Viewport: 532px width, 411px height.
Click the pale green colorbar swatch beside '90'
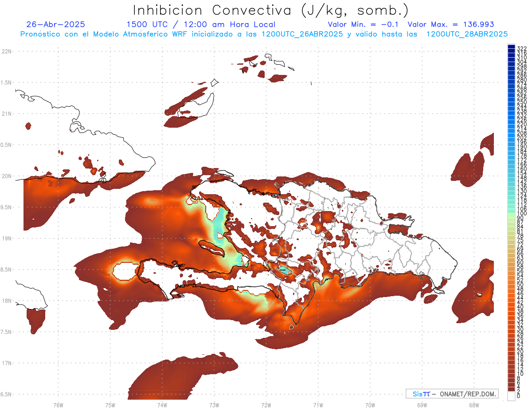(x=511, y=216)
